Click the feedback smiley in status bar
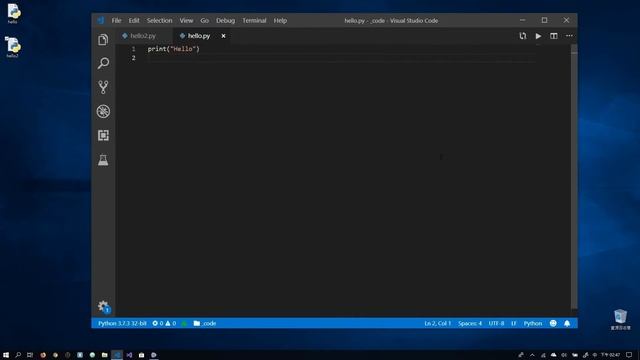The height and width of the screenshot is (360, 640). (553, 323)
